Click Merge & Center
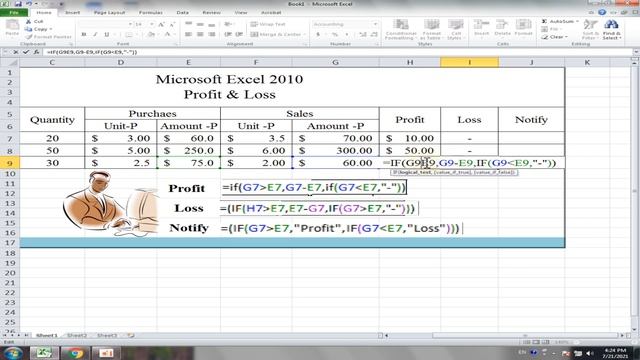The image size is (640, 360). click(x=278, y=35)
